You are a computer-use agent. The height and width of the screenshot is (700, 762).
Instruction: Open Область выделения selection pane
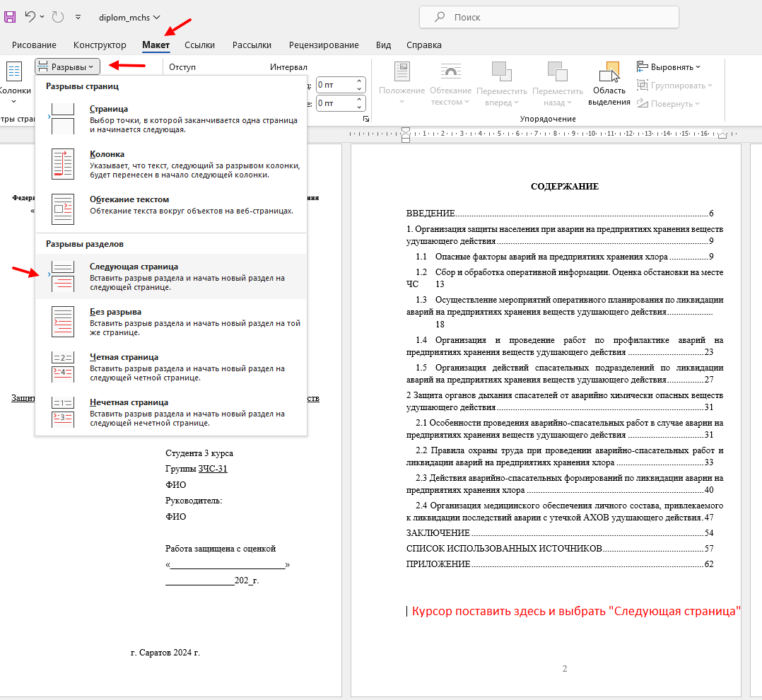click(609, 83)
